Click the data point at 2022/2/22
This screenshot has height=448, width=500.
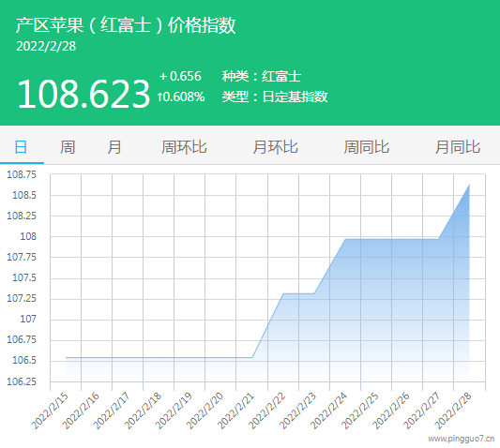pos(283,293)
